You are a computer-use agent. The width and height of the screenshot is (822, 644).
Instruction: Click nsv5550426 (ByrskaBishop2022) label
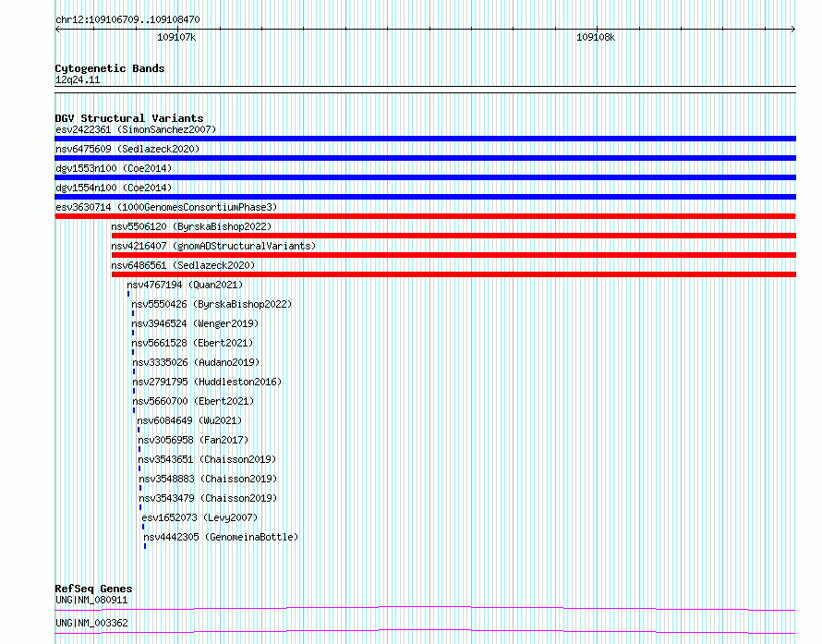tap(212, 304)
